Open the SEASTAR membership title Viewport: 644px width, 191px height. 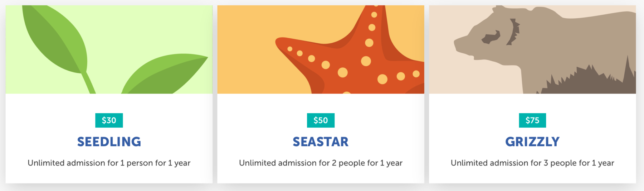pos(321,142)
